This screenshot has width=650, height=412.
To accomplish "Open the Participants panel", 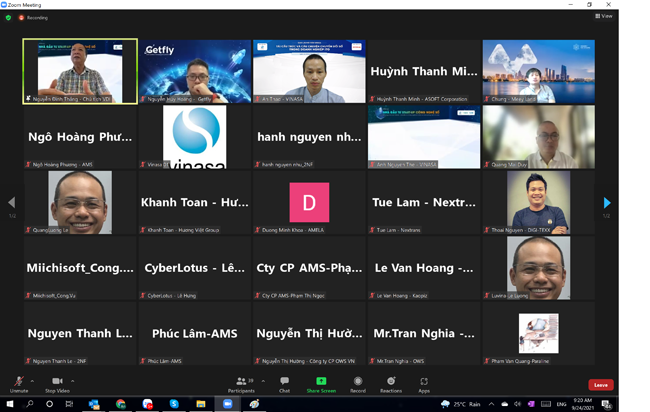I will point(240,384).
